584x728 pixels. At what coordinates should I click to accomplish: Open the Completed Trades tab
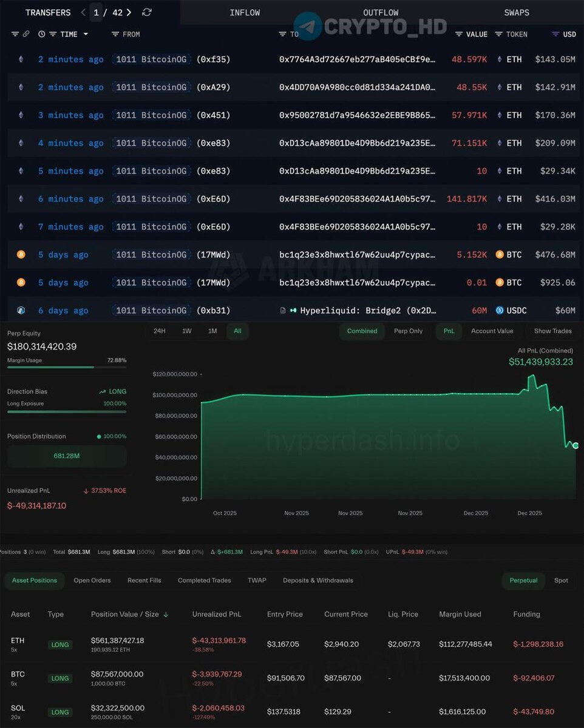click(205, 581)
